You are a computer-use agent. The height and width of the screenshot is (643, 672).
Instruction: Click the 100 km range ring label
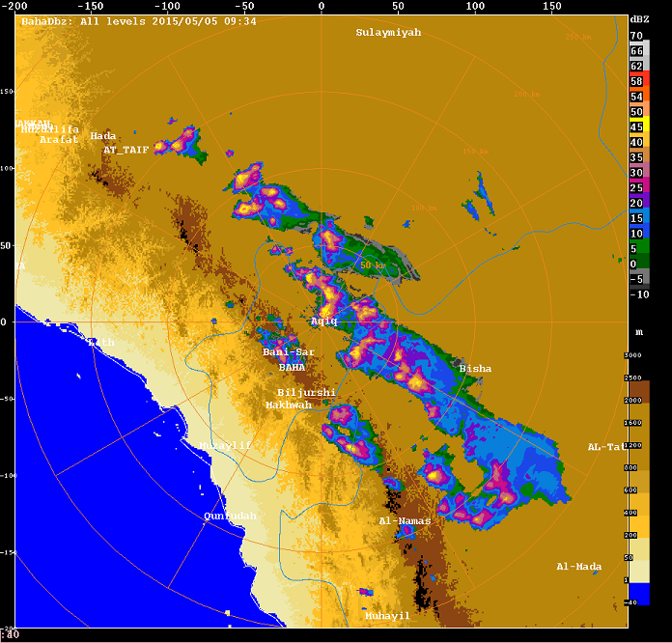coord(424,208)
